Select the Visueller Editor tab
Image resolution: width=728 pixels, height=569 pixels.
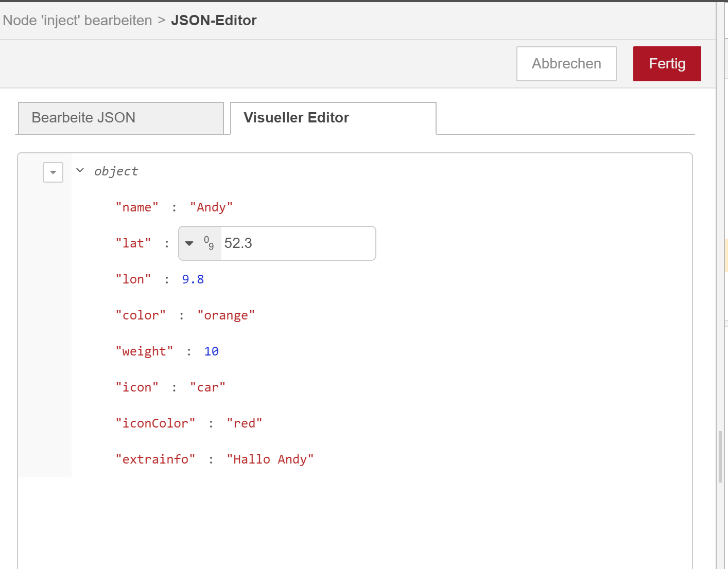(333, 118)
